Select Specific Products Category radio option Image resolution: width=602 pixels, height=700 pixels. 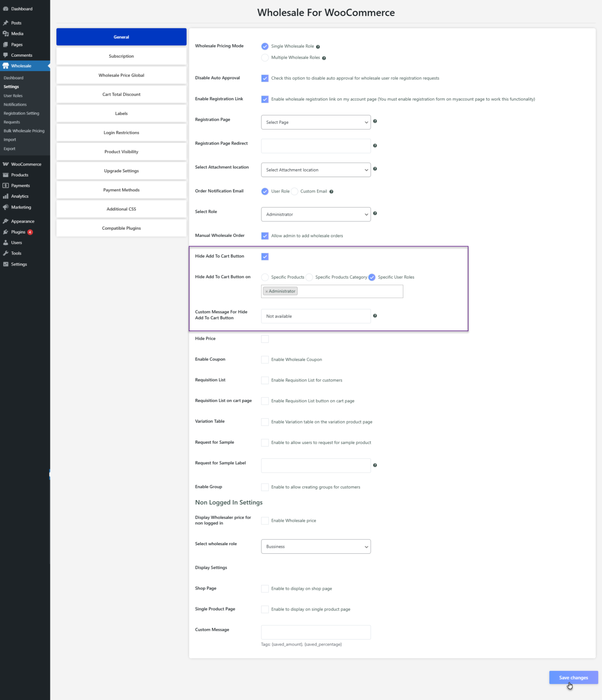coord(309,277)
